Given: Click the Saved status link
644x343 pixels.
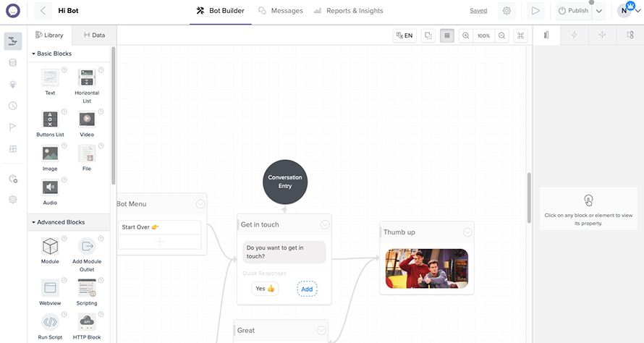Looking at the screenshot, I should [x=478, y=11].
